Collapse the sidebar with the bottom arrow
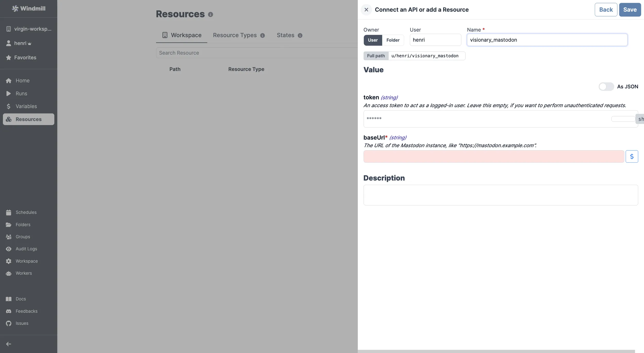This screenshot has width=644, height=353. tap(9, 344)
